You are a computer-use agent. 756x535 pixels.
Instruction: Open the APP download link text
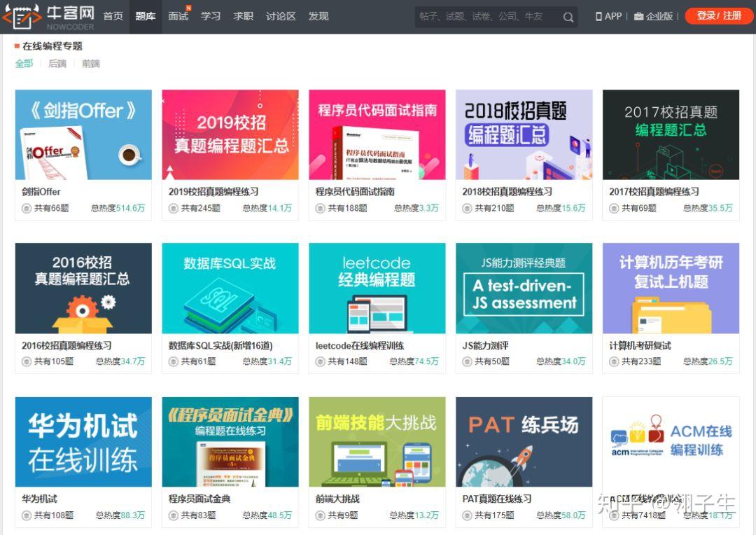coord(613,16)
